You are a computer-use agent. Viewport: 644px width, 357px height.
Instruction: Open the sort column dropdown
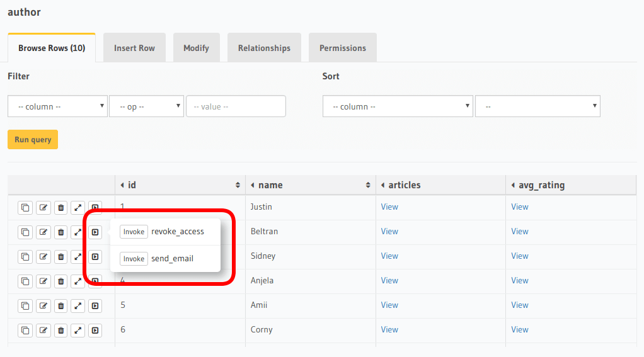pyautogui.click(x=398, y=106)
